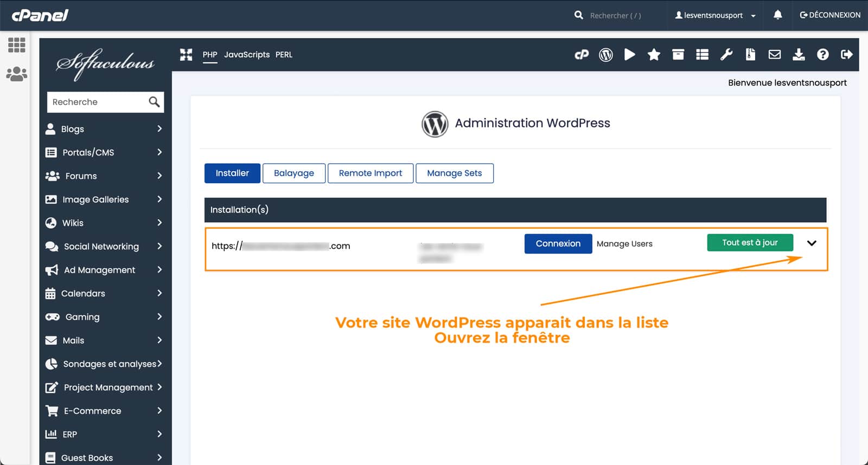Image resolution: width=868 pixels, height=465 pixels.
Task: Open ratings via the star icon
Action: tap(654, 54)
